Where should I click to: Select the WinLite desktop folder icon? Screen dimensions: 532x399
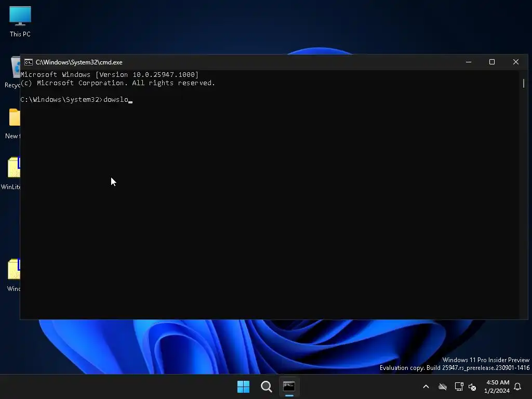[10, 173]
